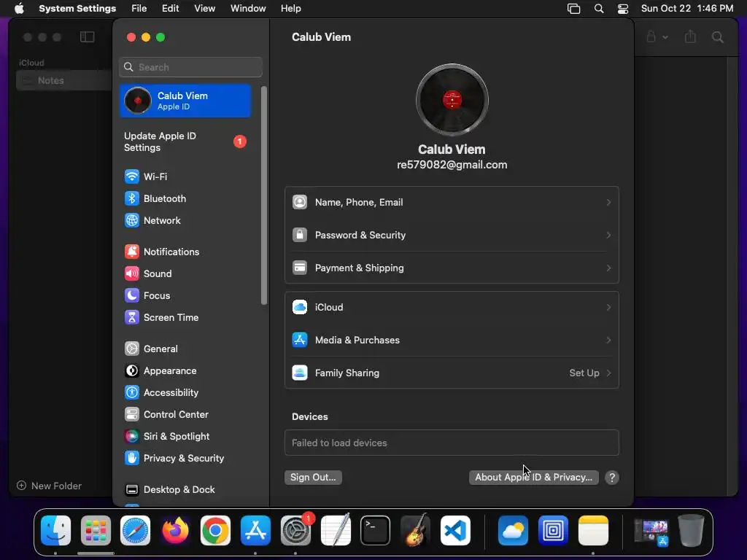
Task: Open the Apple menu
Action: tap(19, 9)
